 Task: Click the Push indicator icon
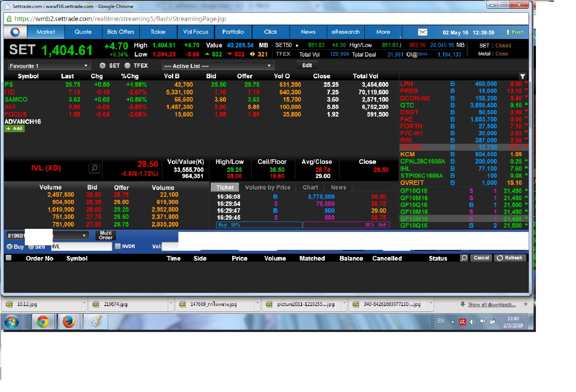click(x=508, y=32)
